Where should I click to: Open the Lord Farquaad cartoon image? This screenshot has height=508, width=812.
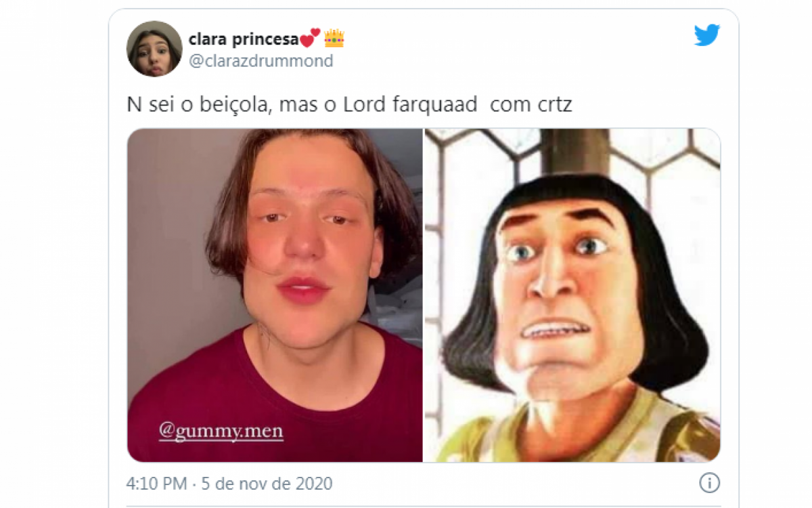[x=572, y=295]
